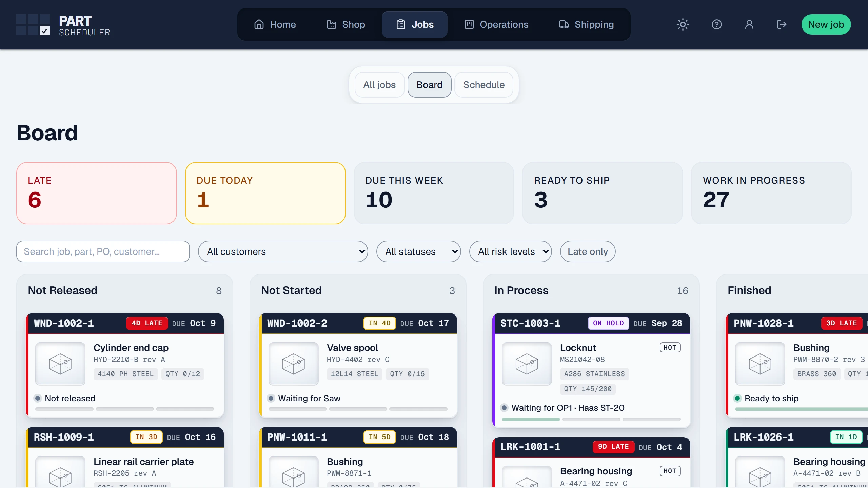Focus the job search field

point(103,251)
